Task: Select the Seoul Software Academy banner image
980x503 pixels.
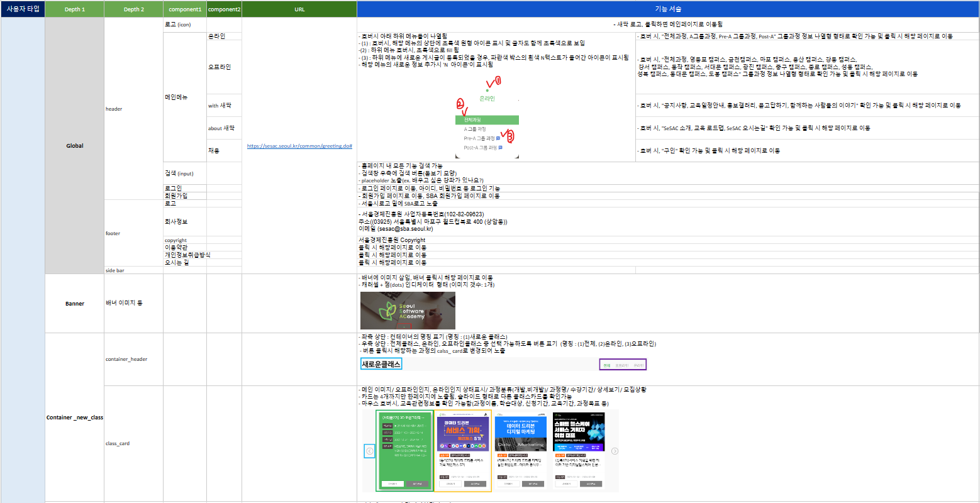Action: (408, 311)
